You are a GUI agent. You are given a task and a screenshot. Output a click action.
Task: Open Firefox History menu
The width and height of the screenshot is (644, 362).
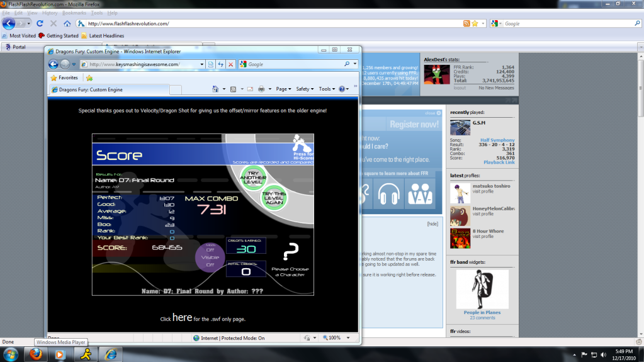pos(50,13)
